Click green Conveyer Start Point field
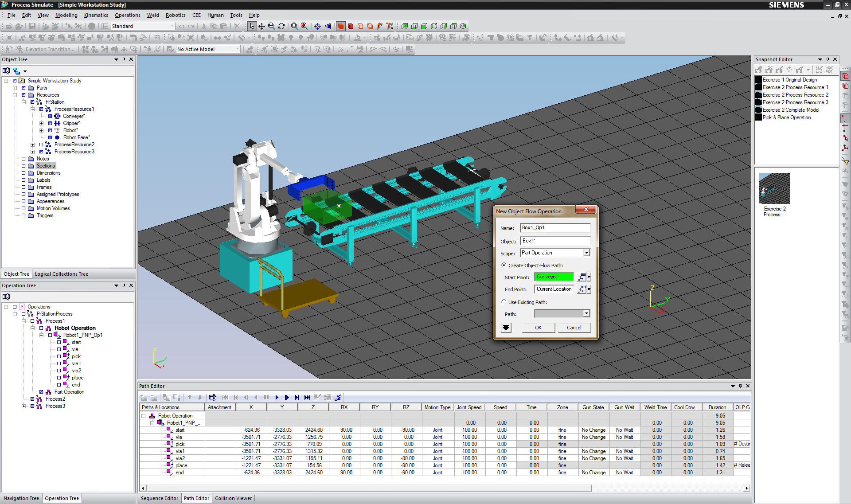This screenshot has width=851, height=504. tap(554, 277)
